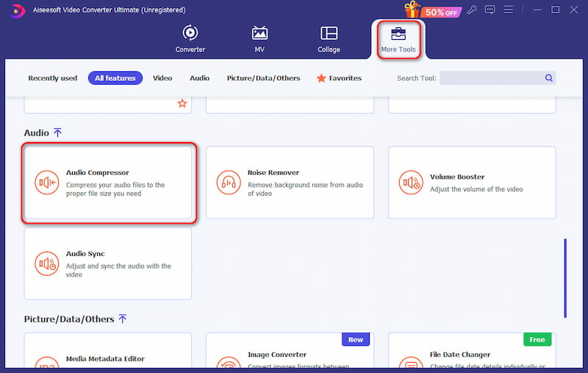This screenshot has width=588, height=373.
Task: Click the Picture/Data/Others section heading
Action: [69, 319]
